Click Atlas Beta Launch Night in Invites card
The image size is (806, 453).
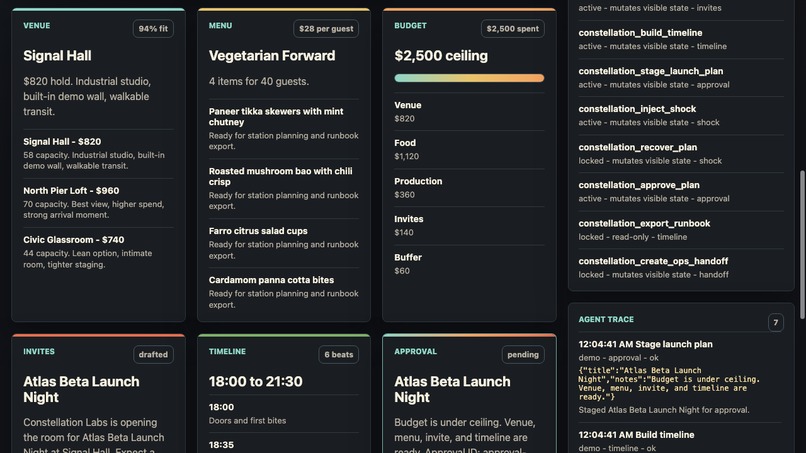click(81, 389)
